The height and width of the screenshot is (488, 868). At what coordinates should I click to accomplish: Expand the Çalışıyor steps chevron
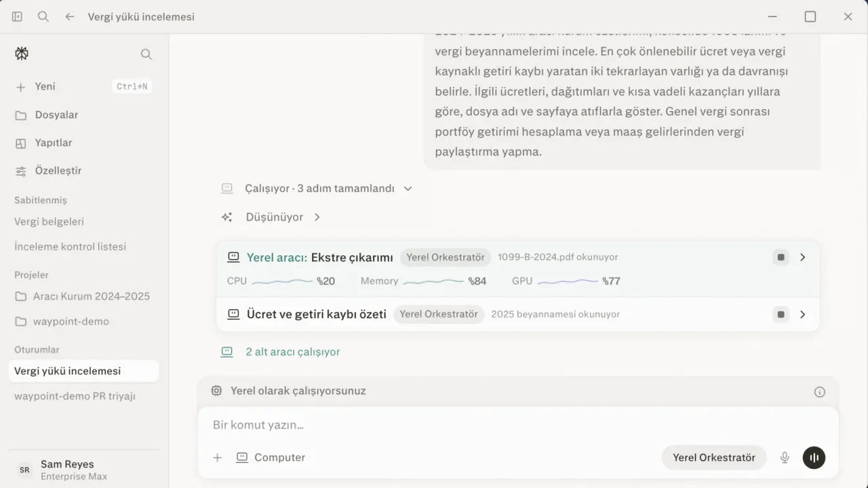tap(408, 189)
